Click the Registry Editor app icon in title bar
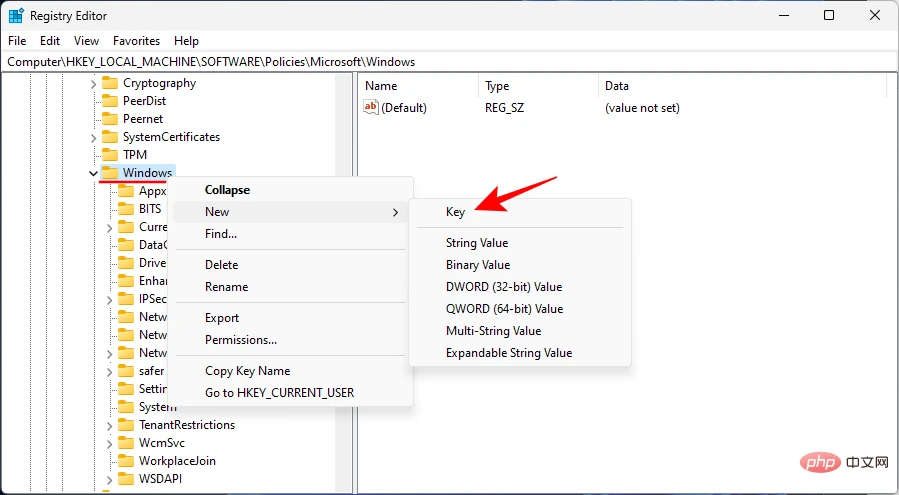 16,15
